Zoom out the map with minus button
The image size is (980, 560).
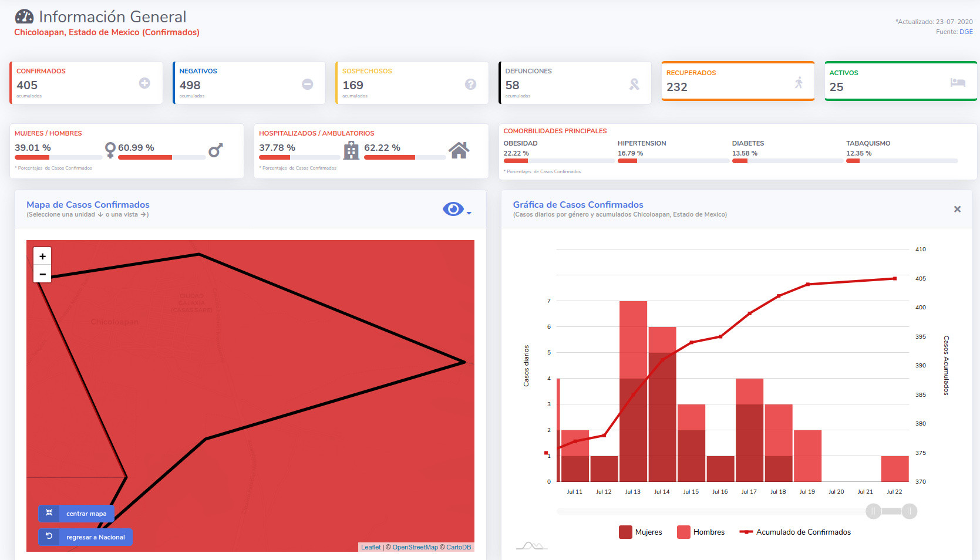[42, 274]
